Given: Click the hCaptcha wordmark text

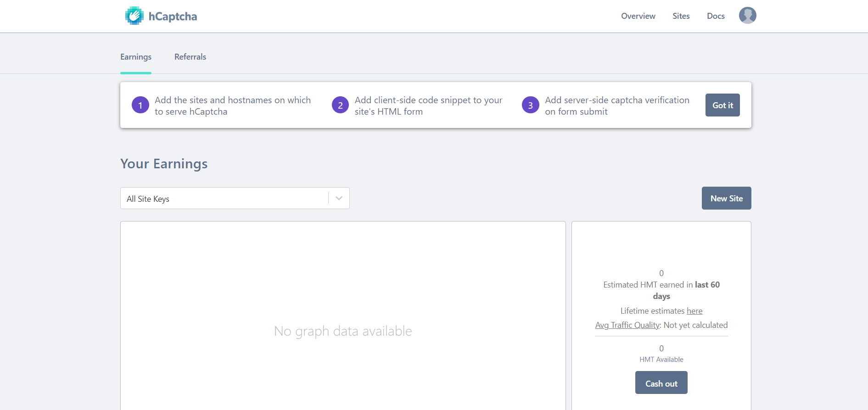Looking at the screenshot, I should (173, 17).
